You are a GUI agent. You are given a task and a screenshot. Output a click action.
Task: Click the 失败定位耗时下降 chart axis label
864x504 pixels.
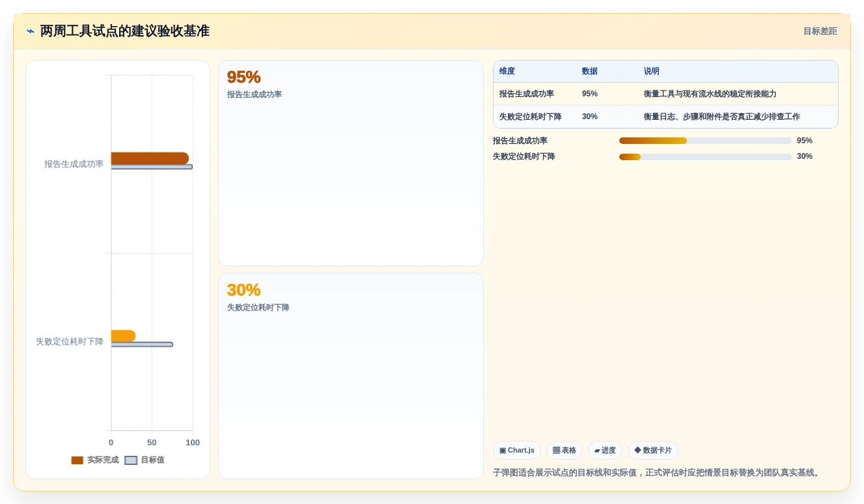pyautogui.click(x=70, y=342)
